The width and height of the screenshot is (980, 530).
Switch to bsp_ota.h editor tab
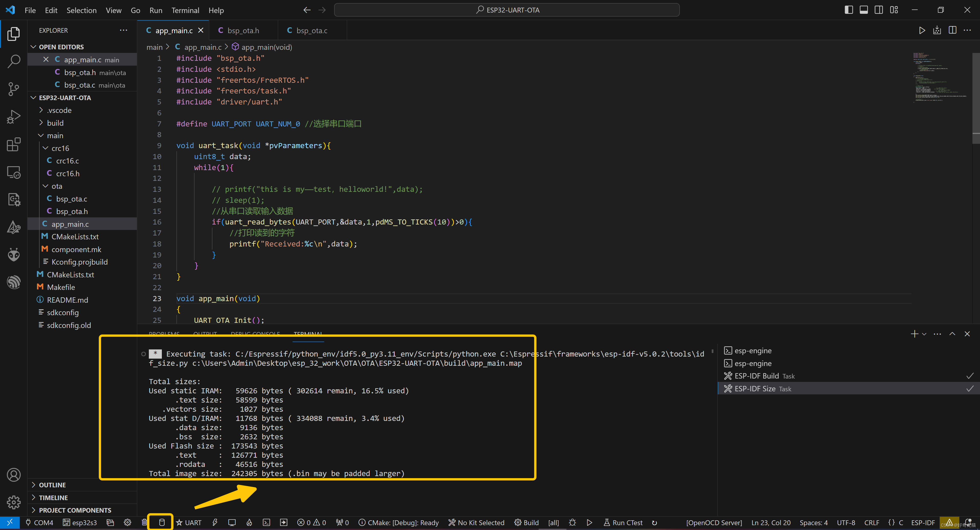pyautogui.click(x=243, y=30)
